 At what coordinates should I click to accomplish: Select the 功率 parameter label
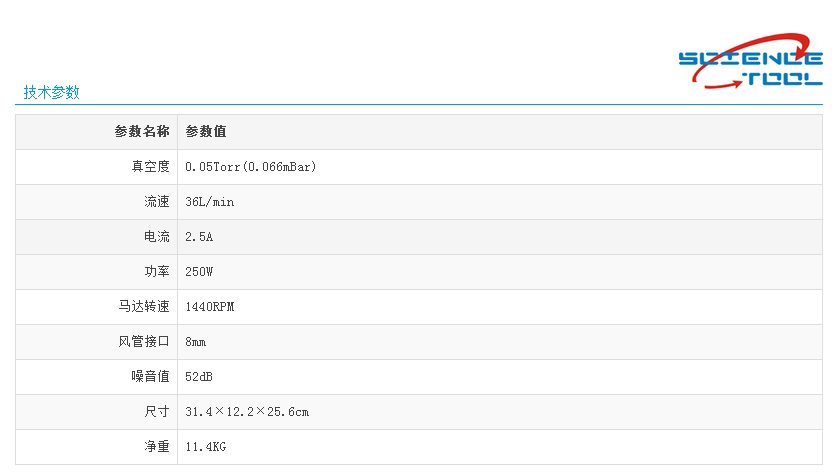click(157, 272)
